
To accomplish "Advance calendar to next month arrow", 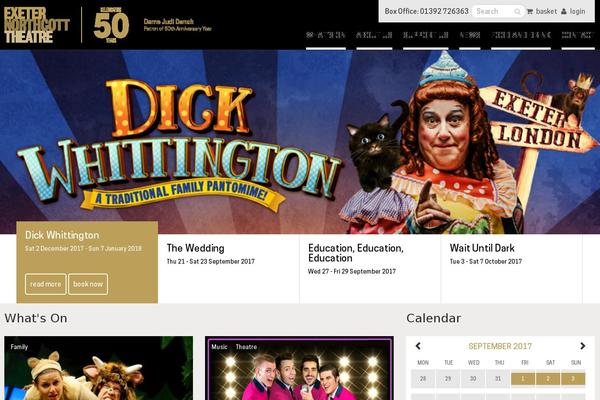I will tap(582, 346).
